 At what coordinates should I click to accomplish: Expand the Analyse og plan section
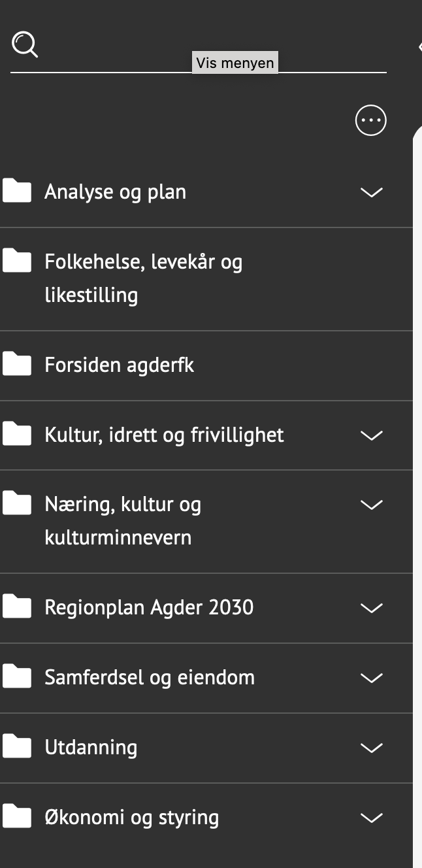(x=371, y=192)
